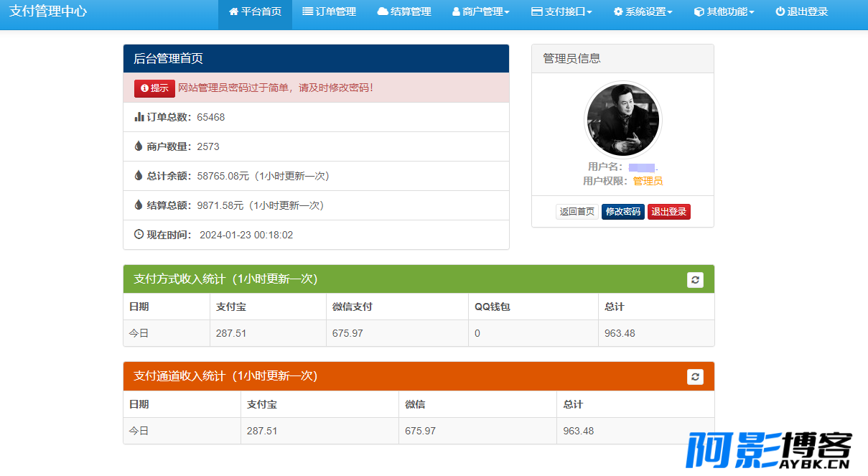Expand 商户管理 dropdown menu
This screenshot has width=868, height=476.
point(480,11)
